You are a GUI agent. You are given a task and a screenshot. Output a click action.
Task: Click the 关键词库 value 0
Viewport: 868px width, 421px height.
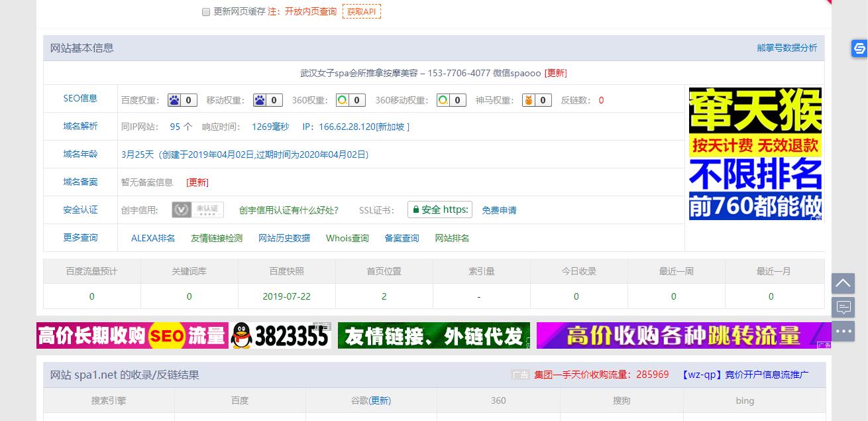pyautogui.click(x=189, y=296)
